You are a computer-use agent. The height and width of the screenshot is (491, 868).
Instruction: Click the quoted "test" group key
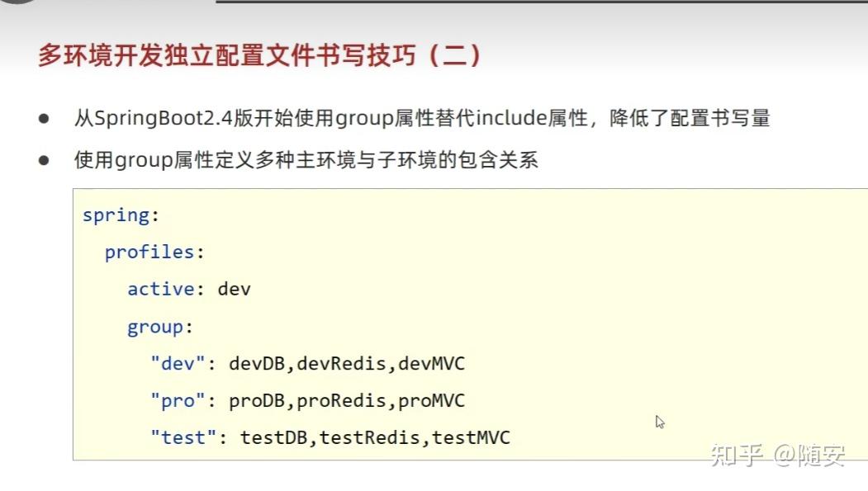coord(184,438)
